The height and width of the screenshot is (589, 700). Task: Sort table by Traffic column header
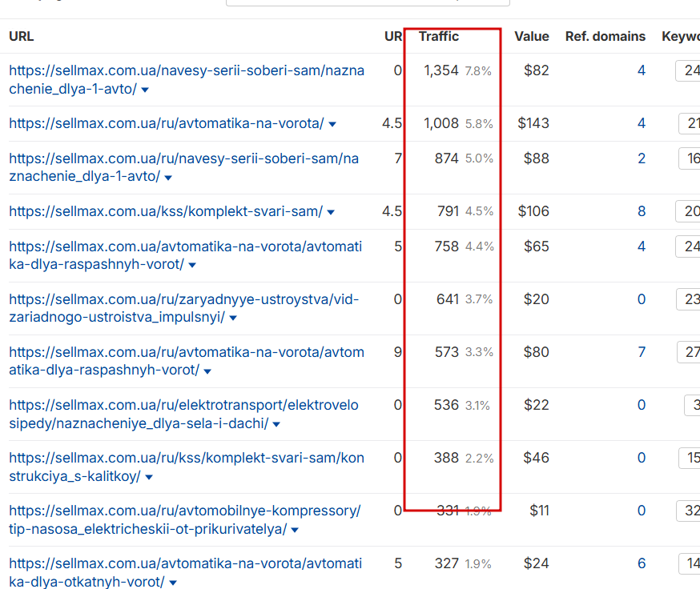pos(439,36)
